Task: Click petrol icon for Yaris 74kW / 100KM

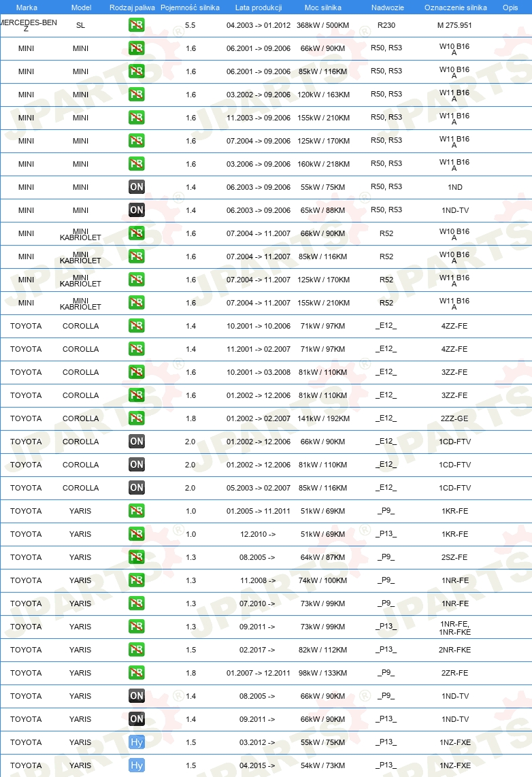Action: 137,580
